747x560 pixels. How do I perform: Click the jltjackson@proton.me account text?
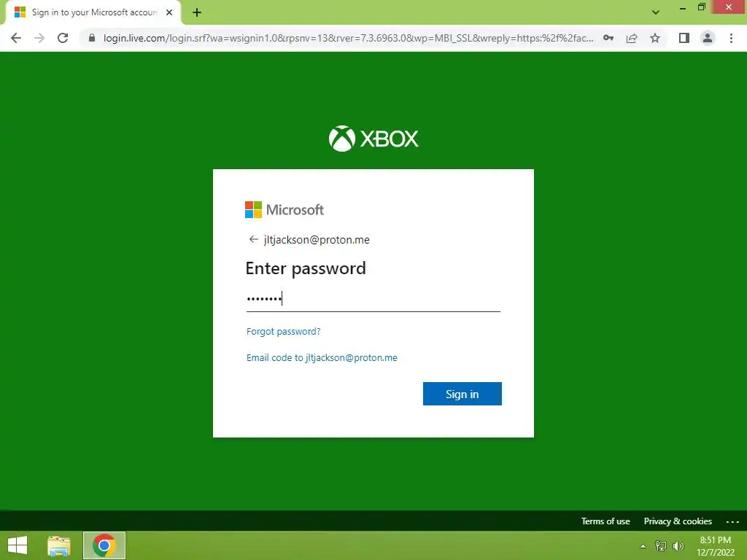click(317, 239)
